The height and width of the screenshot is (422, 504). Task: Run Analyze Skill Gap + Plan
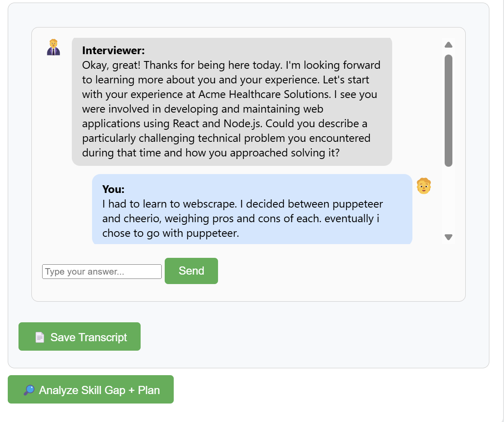click(x=91, y=390)
